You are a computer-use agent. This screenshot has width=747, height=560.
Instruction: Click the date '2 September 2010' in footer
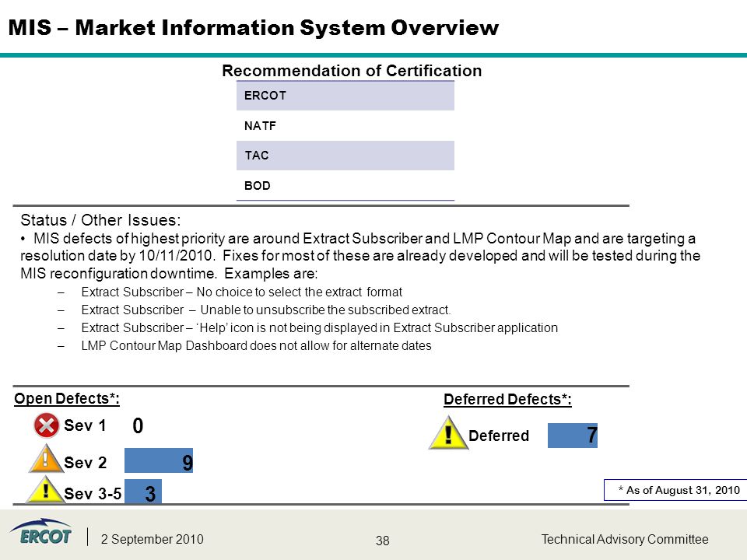(x=152, y=539)
